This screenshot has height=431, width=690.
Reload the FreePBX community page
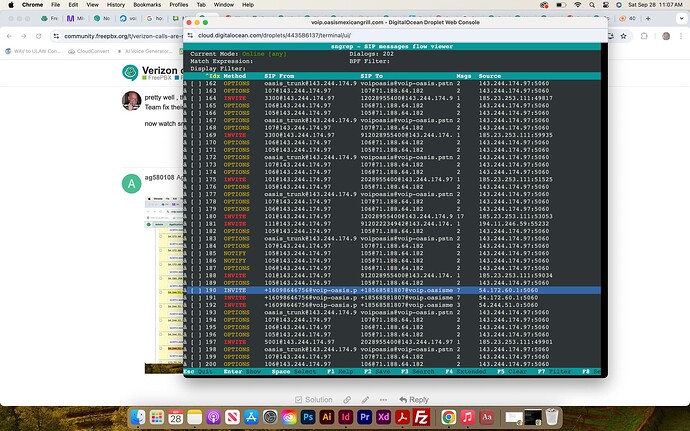point(39,36)
